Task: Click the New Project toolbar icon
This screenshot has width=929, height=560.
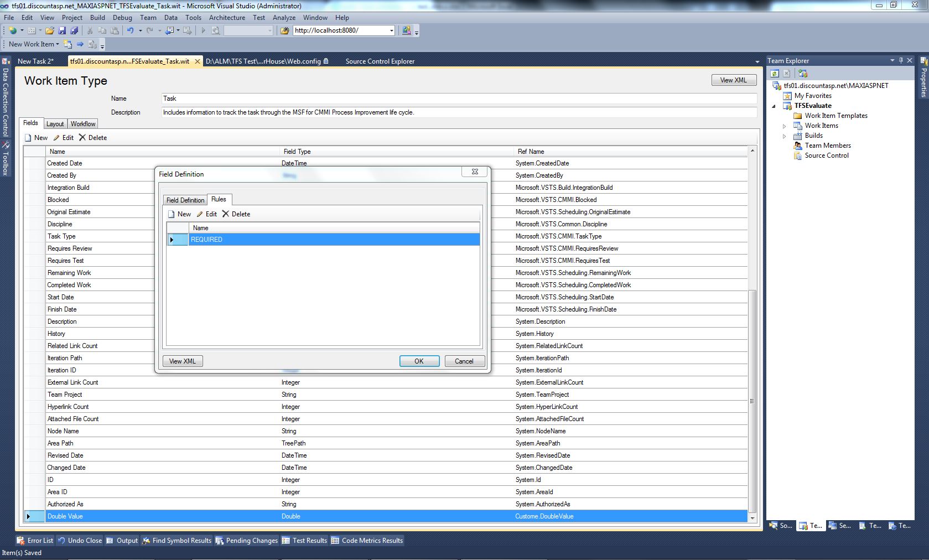Action: pos(12,30)
